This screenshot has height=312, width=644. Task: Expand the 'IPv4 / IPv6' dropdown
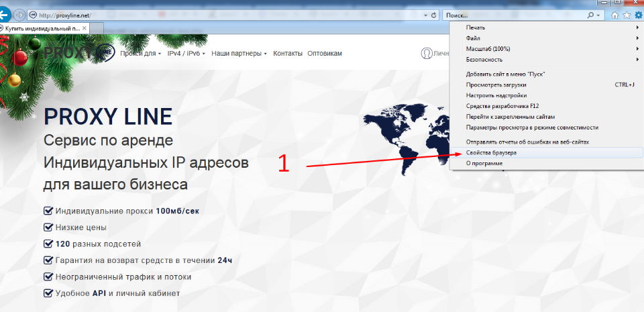point(186,53)
